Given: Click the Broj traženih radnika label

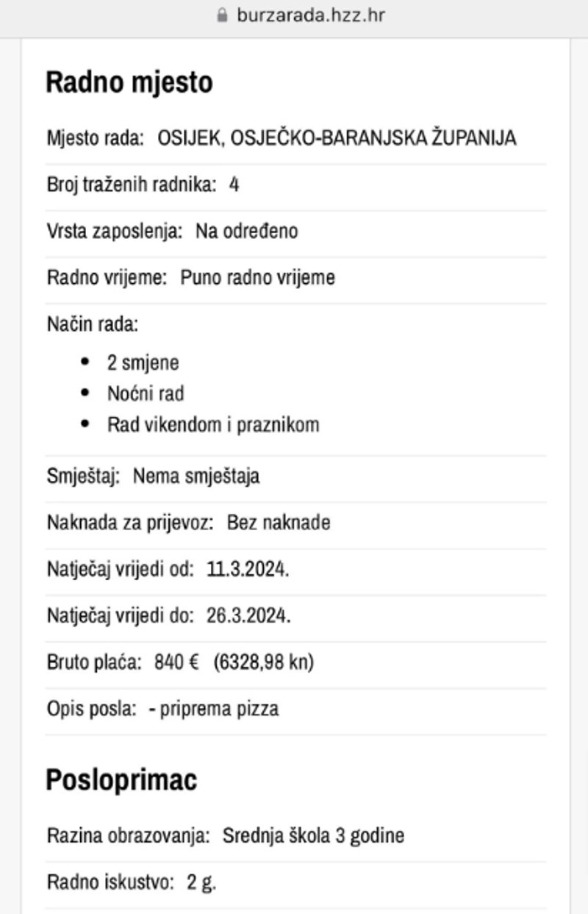Looking at the screenshot, I should 132,185.
